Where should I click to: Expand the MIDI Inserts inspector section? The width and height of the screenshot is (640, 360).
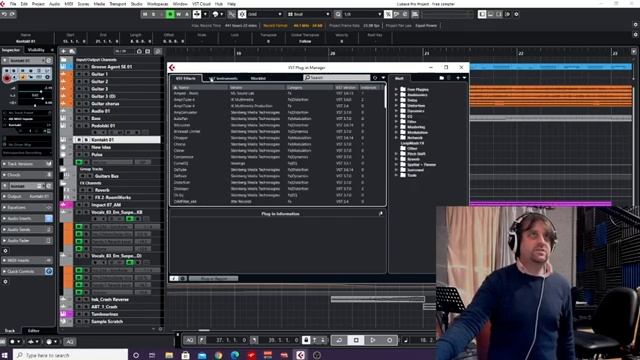coord(27,260)
